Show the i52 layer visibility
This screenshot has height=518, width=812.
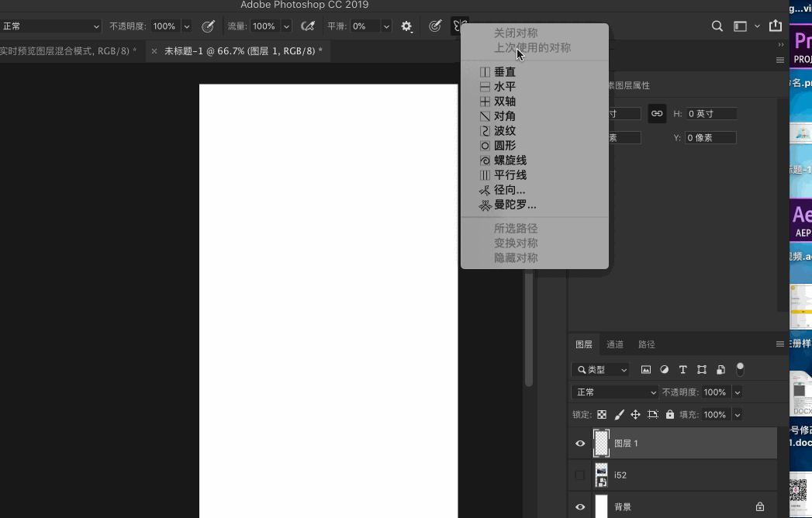point(580,475)
